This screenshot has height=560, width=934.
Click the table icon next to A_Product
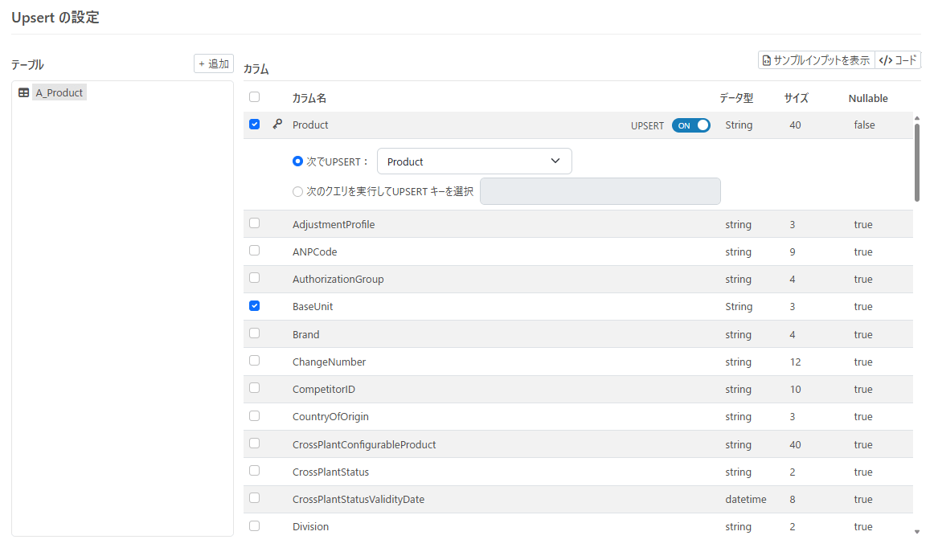[x=24, y=92]
